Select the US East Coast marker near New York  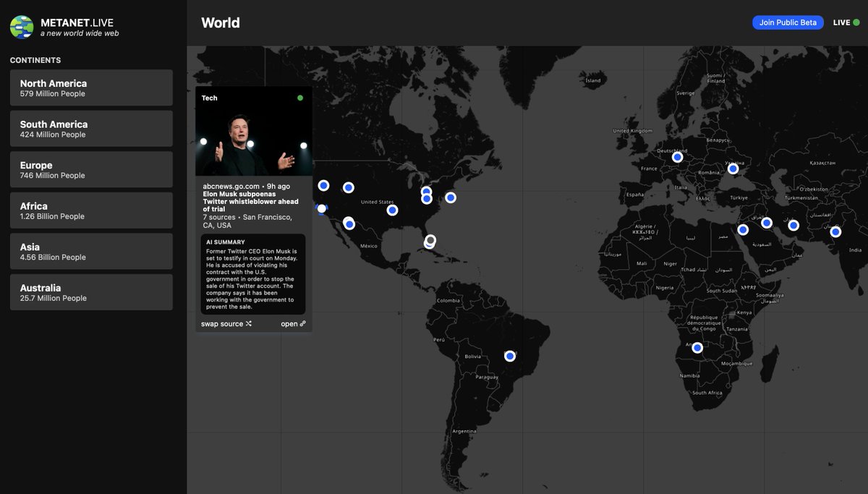(451, 197)
